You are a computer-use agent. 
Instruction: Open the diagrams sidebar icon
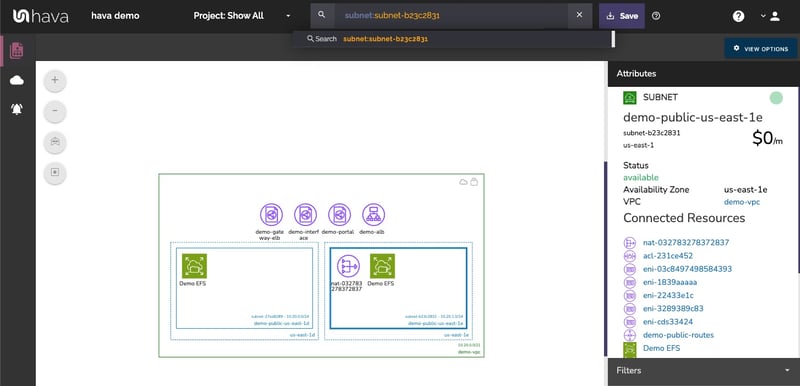click(x=17, y=50)
